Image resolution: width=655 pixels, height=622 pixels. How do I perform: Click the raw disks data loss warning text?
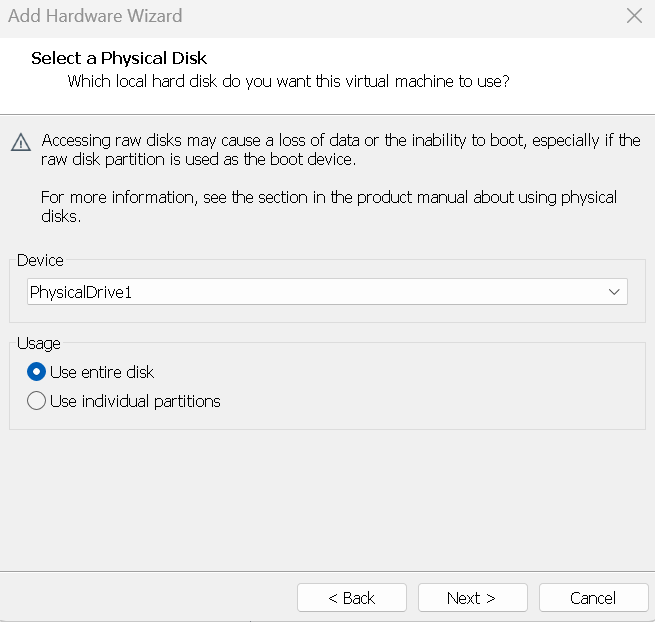[340, 150]
